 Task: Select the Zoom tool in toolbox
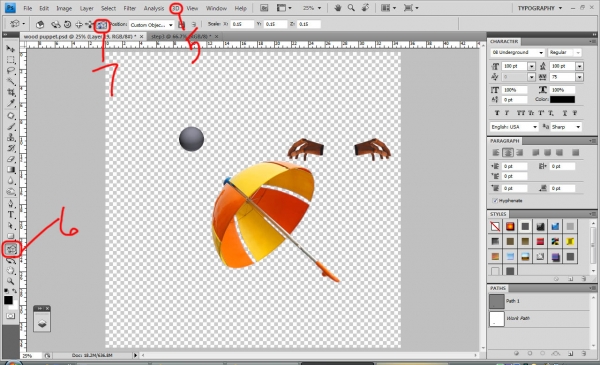coord(10,281)
